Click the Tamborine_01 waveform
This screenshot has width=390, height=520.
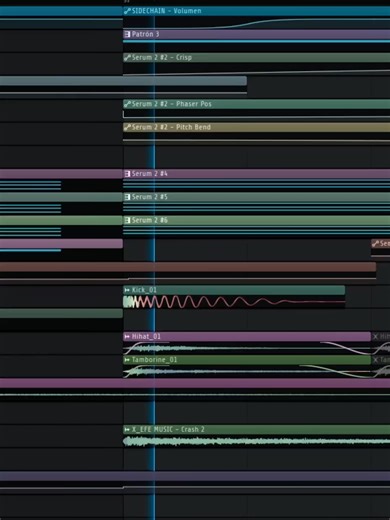click(x=247, y=372)
